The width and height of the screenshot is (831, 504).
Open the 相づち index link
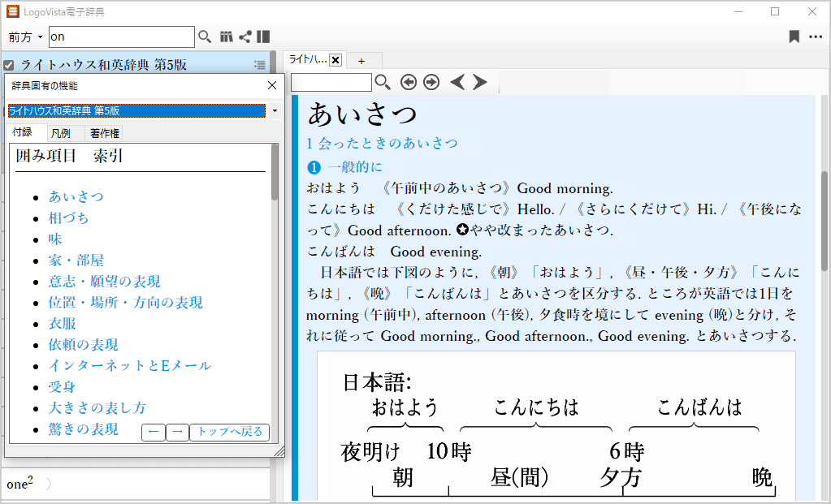click(69, 218)
